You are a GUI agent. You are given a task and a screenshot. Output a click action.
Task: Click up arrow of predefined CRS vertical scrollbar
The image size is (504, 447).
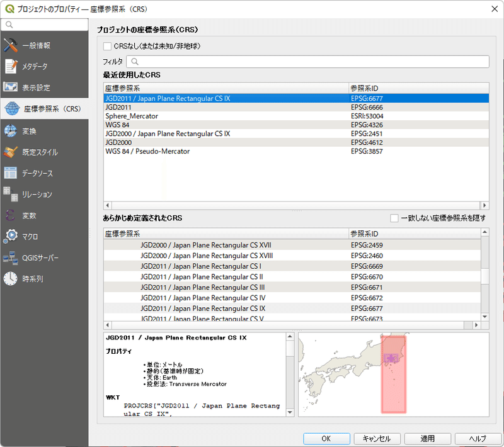click(484, 232)
